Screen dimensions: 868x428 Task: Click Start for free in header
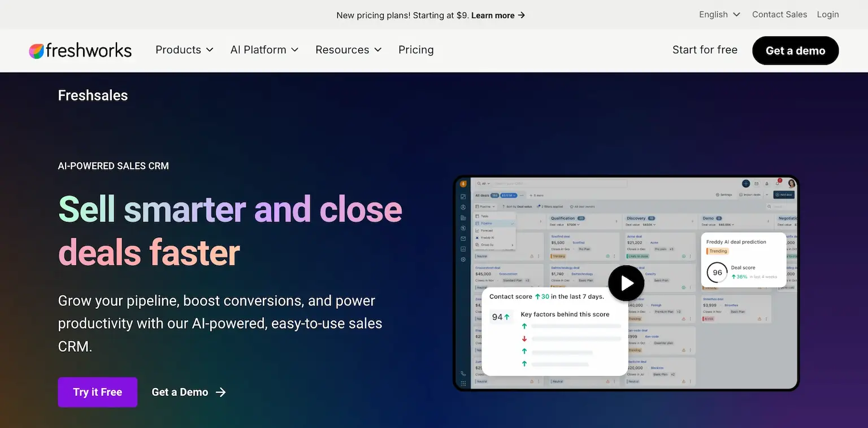(705, 50)
